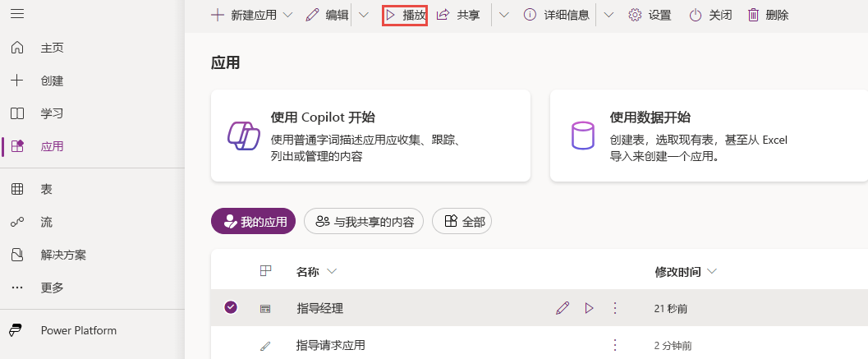Click the Copilot logo icon
The width and height of the screenshot is (868, 359).
click(x=244, y=135)
